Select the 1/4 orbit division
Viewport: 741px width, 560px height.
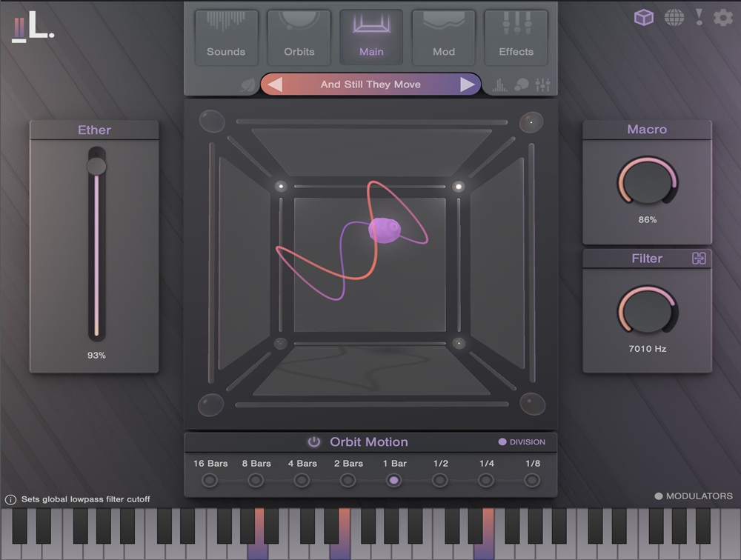[486, 480]
